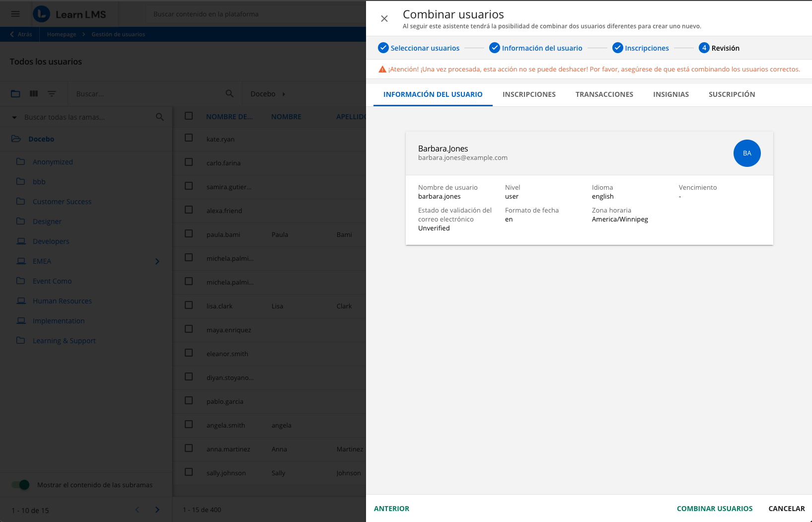Click the Implementation laptop icon
Image resolution: width=812 pixels, height=522 pixels.
(x=21, y=320)
